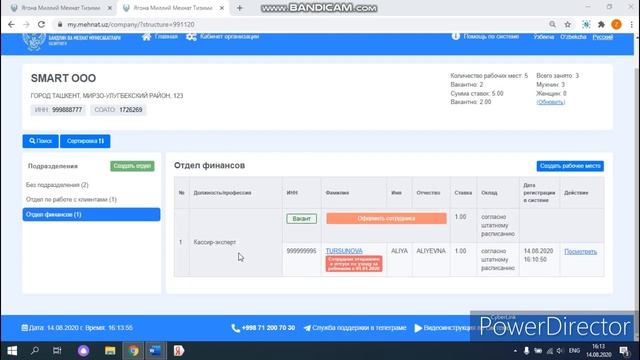Open Word from taskbar
The width and height of the screenshot is (640, 360).
pos(155,351)
